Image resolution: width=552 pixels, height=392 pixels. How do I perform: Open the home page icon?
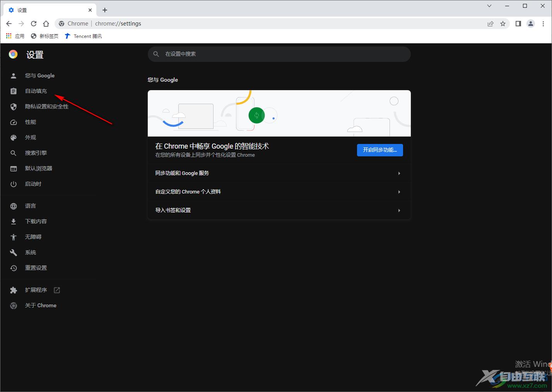point(46,24)
